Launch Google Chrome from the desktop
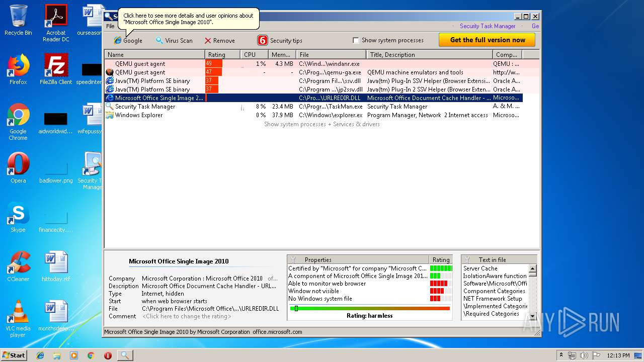 coord(18,122)
